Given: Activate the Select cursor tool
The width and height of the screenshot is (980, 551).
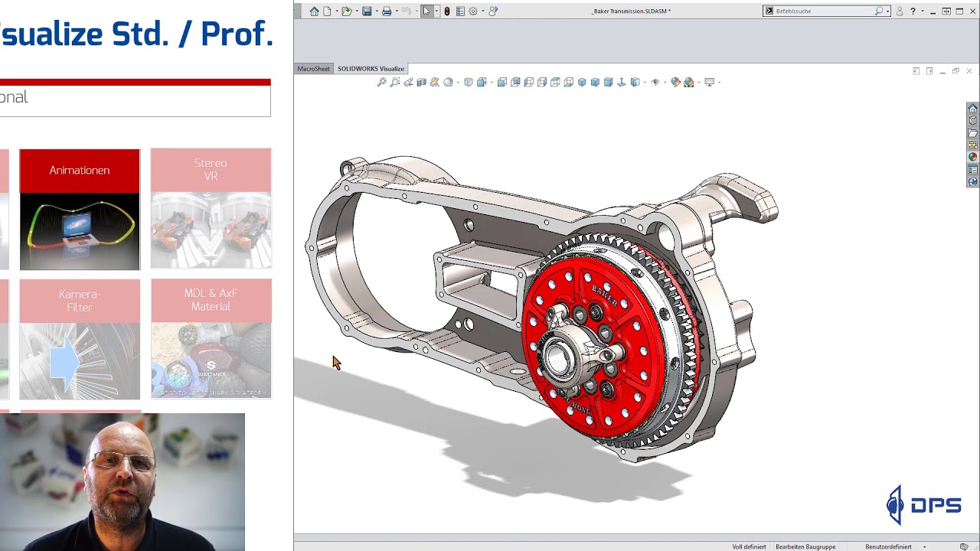Looking at the screenshot, I should click(x=426, y=11).
